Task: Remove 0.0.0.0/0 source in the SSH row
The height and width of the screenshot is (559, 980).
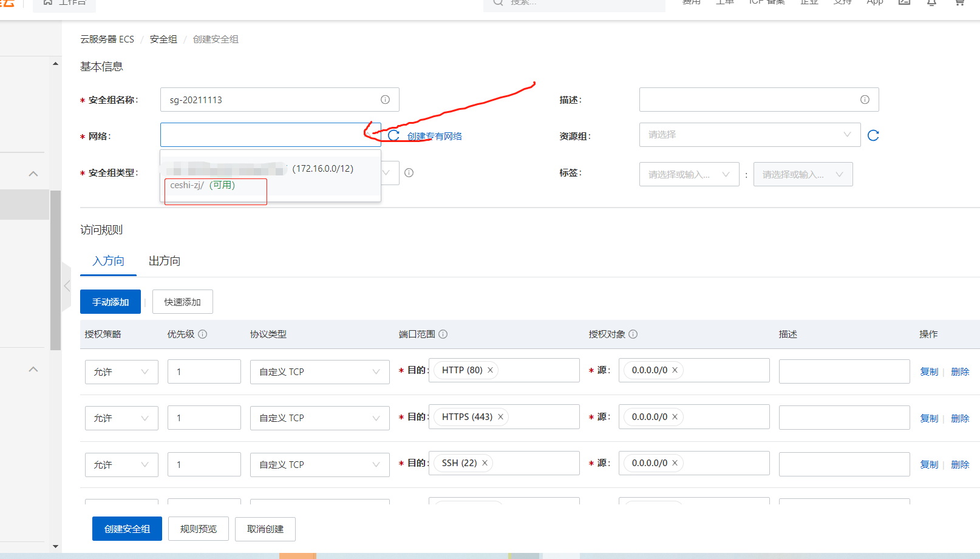Action: 675,463
